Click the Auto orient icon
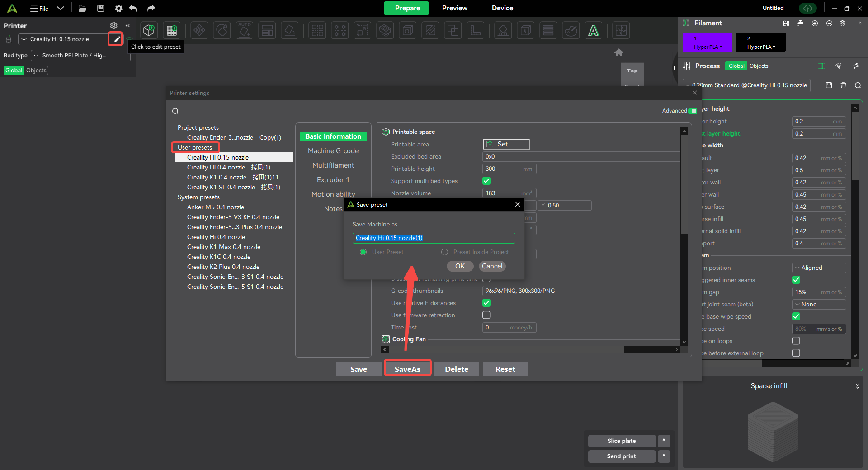Viewport: 868px width, 470px height. 245,30
